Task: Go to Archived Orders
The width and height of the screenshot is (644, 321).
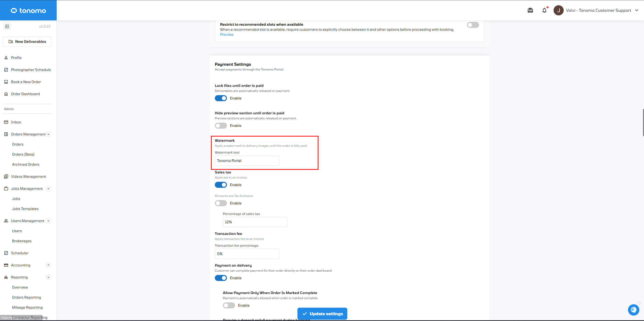Action: (x=26, y=164)
